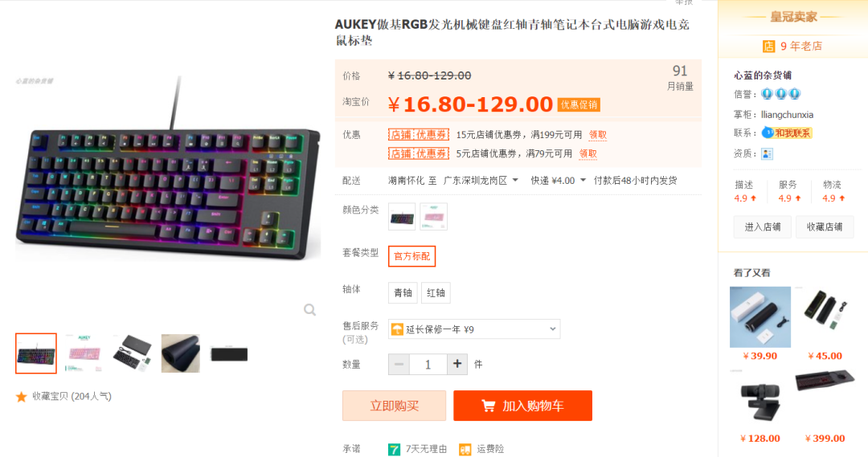
Task: Click the orange 运费险 shipping insurance icon
Action: (465, 449)
